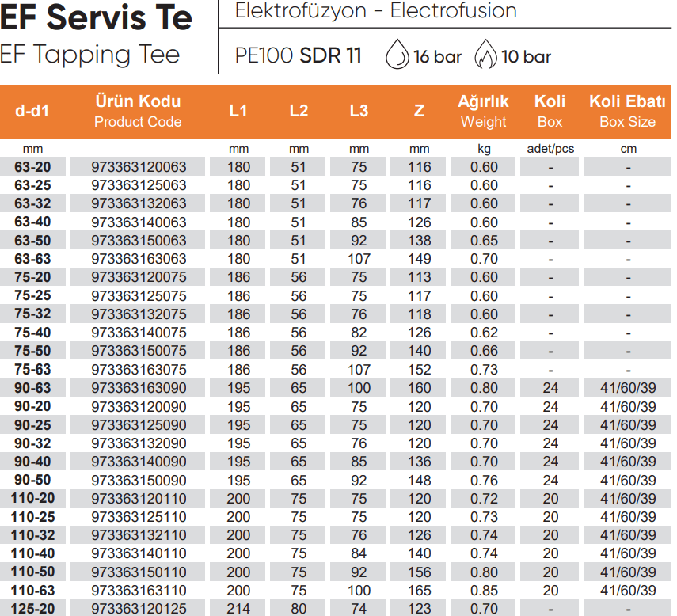Click the 90-50 size cell
The width and height of the screenshot is (677, 616).
click(x=32, y=480)
